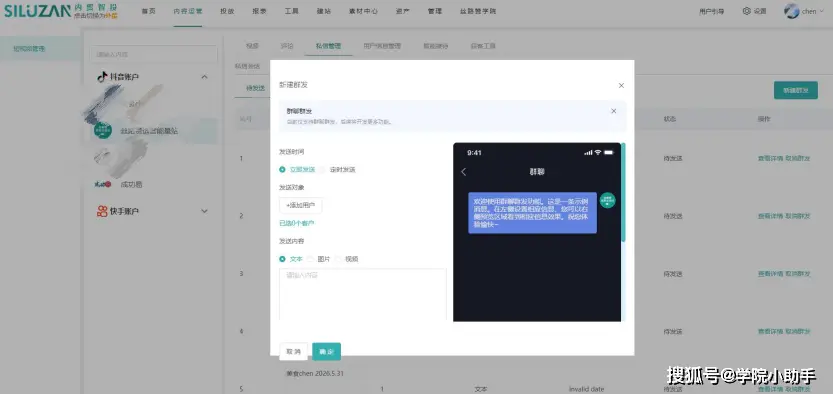Confirm the dialog with the teal 确定 button
Screen dimensions: 833x394
click(327, 352)
